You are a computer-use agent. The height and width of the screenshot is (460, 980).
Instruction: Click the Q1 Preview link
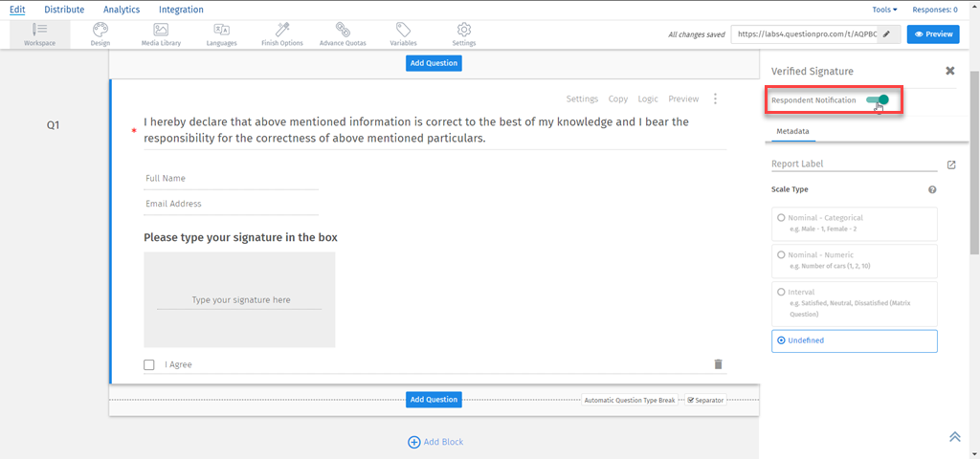pos(683,99)
